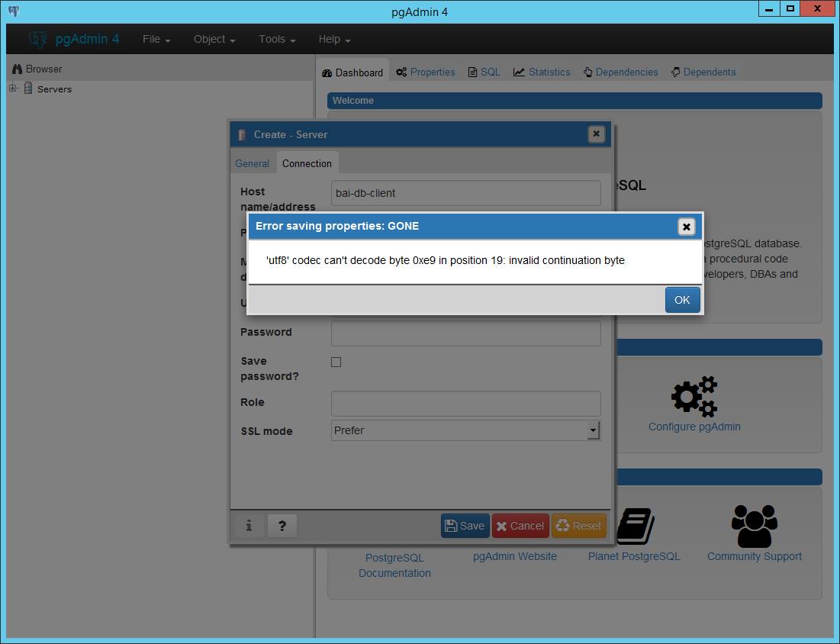Screen dimensions: 840x644
Task: Open the PostgreSQL Documentation link
Action: (394, 565)
